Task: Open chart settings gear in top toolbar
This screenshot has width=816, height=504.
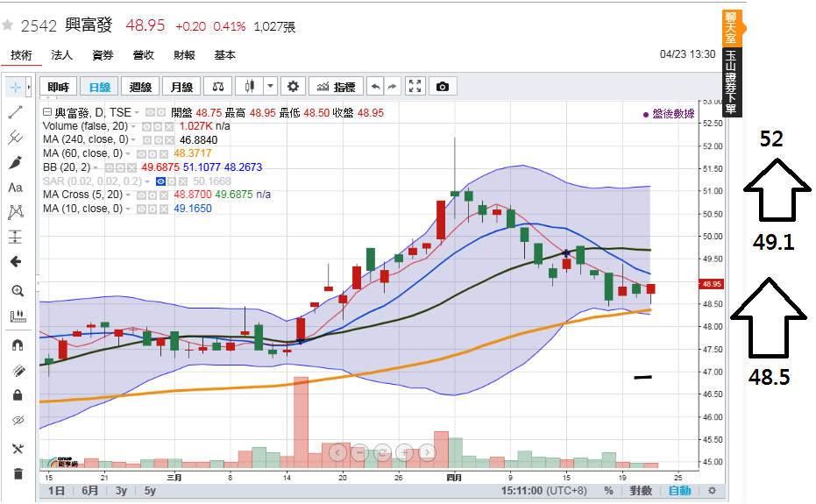Action: coord(293,87)
